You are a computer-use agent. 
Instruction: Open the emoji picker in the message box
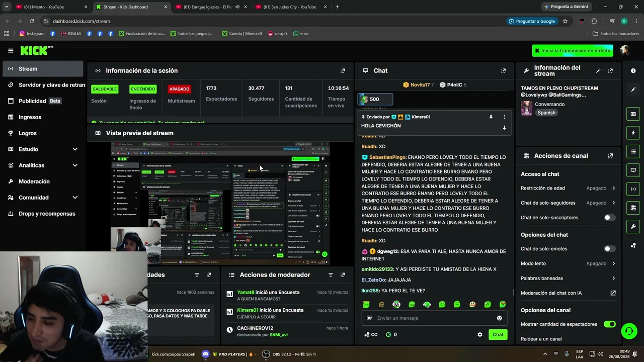coord(499,318)
